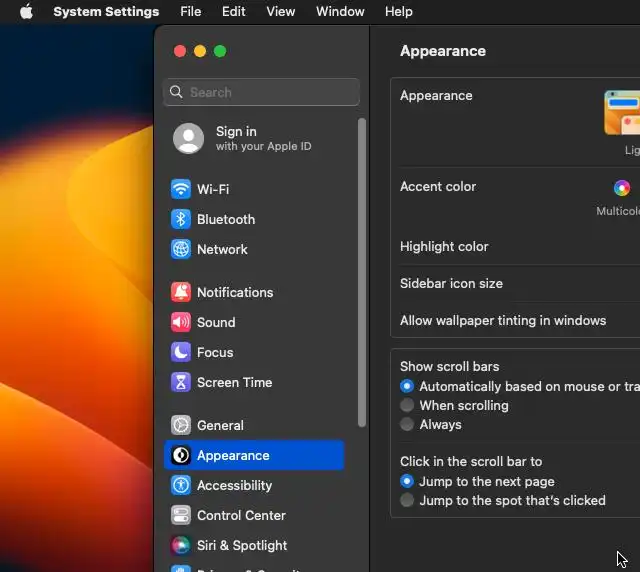
Task: Open the System Settings menu
Action: [x=106, y=11]
